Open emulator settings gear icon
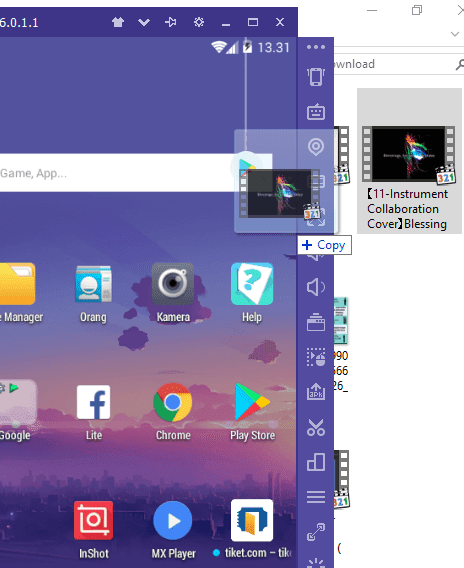The image size is (464, 568). click(x=199, y=22)
